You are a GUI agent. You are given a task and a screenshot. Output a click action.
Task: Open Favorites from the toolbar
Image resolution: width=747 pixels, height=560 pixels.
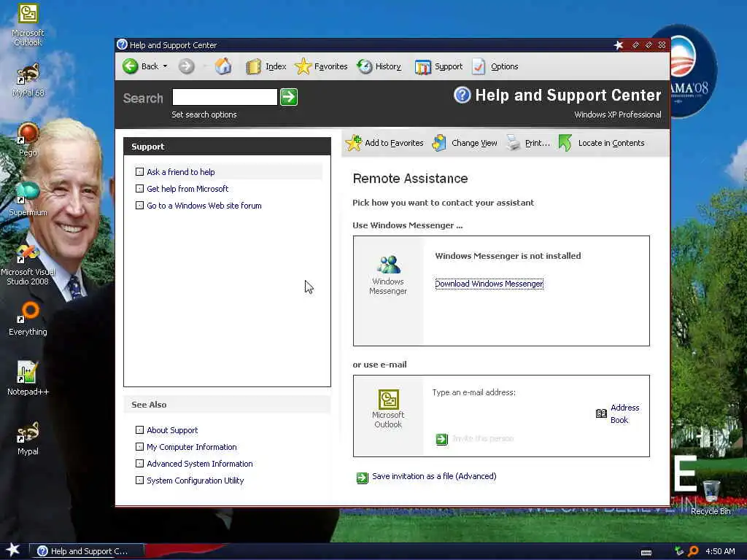pos(321,66)
